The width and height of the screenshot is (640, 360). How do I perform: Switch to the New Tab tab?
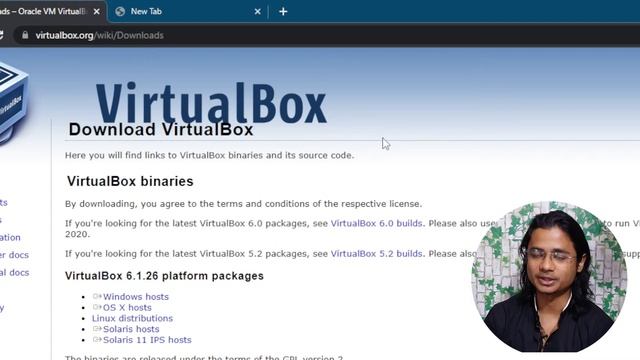coord(188,11)
